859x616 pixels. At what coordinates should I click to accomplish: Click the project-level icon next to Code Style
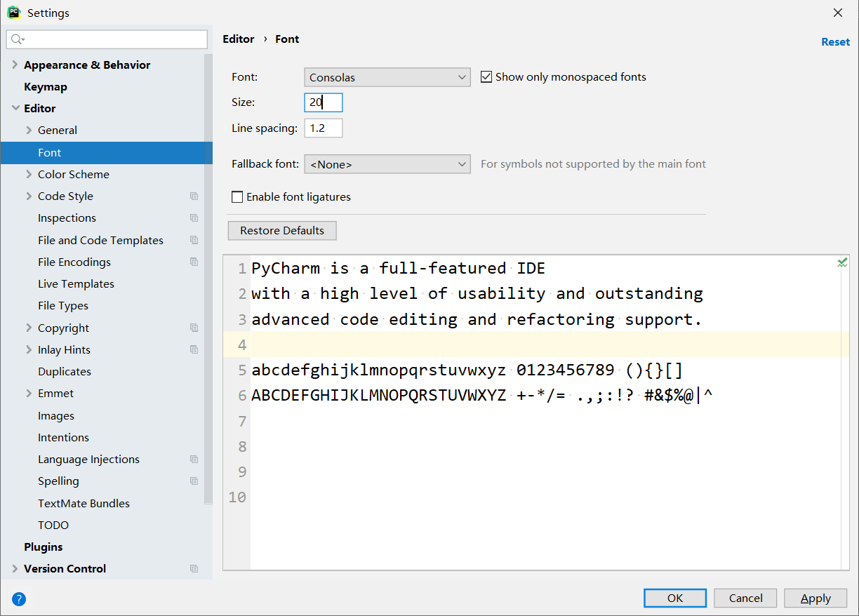click(x=194, y=196)
